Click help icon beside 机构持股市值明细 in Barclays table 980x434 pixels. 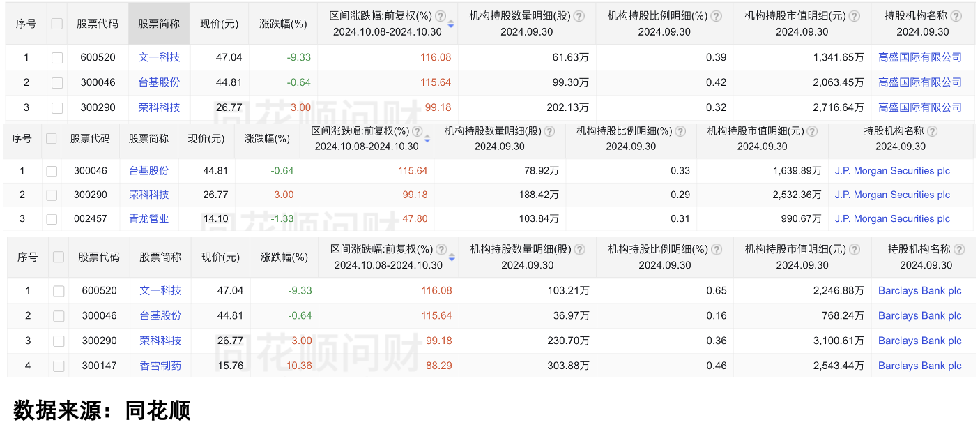pyautogui.click(x=855, y=249)
